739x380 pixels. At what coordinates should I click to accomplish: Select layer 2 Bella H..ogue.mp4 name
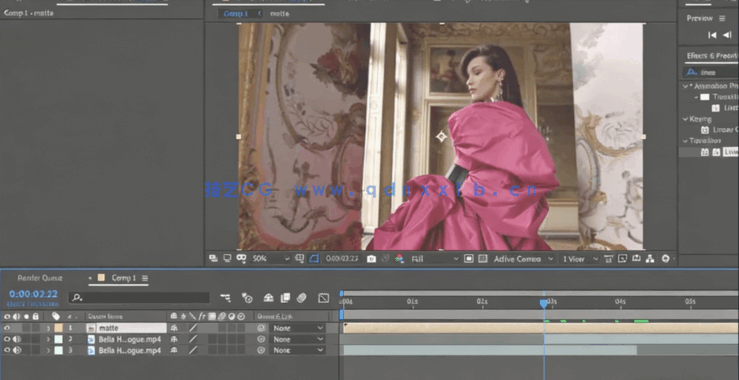point(130,339)
